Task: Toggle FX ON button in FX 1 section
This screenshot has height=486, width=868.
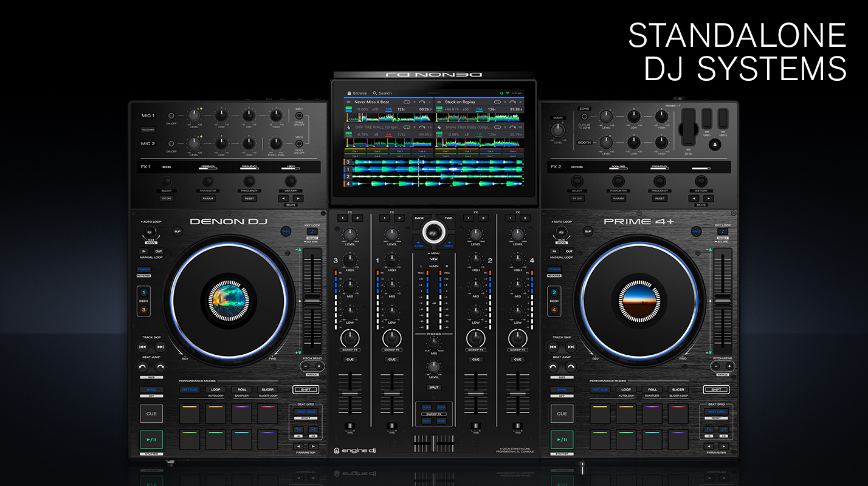Action: 166,198
